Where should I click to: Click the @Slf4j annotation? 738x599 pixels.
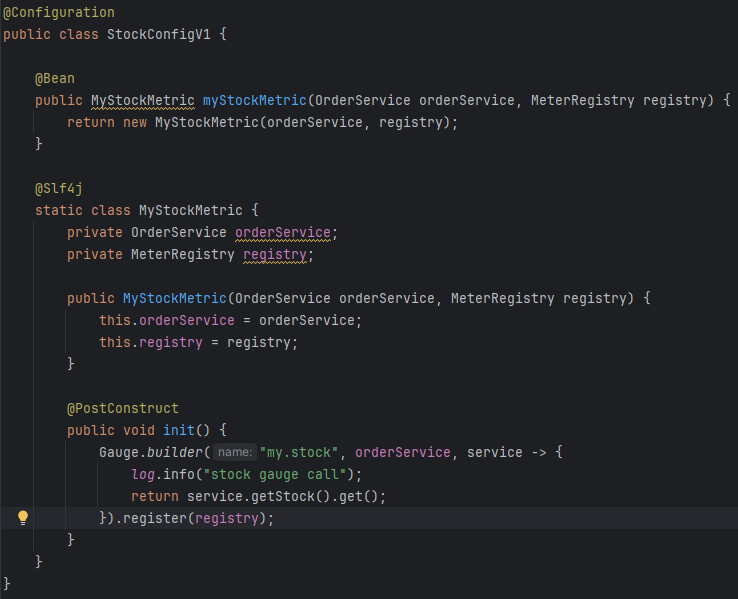pos(59,189)
